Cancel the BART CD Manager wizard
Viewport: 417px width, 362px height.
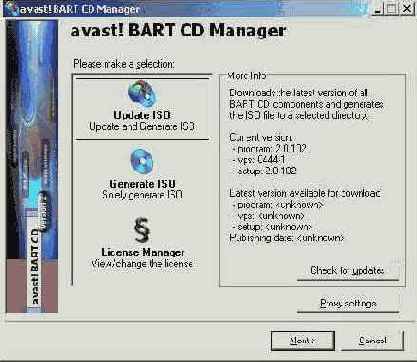[372, 341]
